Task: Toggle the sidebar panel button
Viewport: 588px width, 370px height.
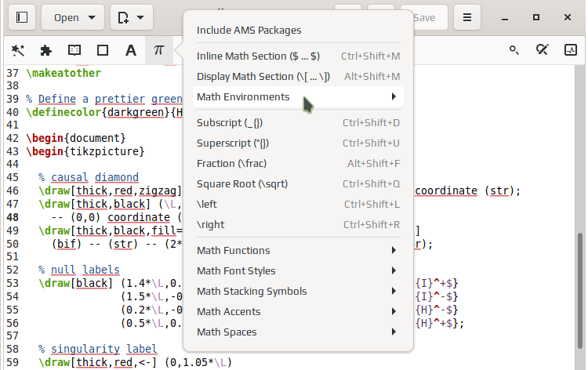Action: point(22,17)
